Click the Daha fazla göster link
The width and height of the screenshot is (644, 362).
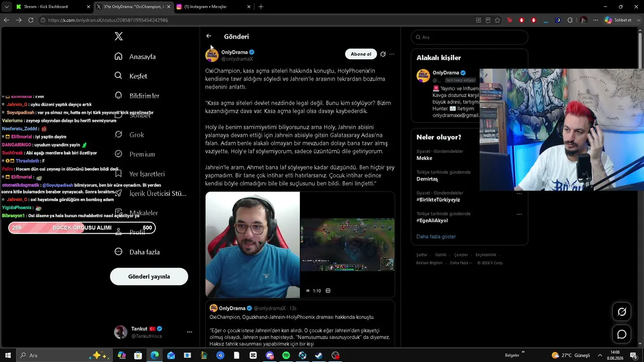436,236
